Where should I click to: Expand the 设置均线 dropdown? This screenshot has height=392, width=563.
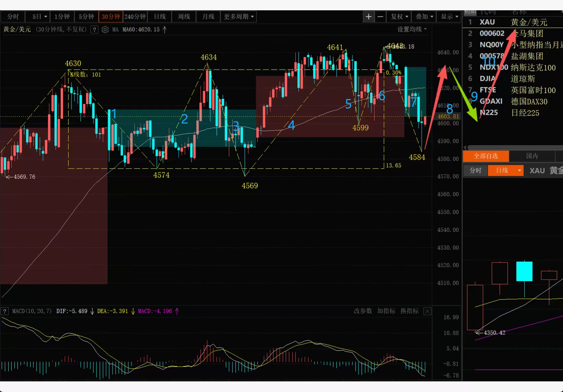coord(412,29)
